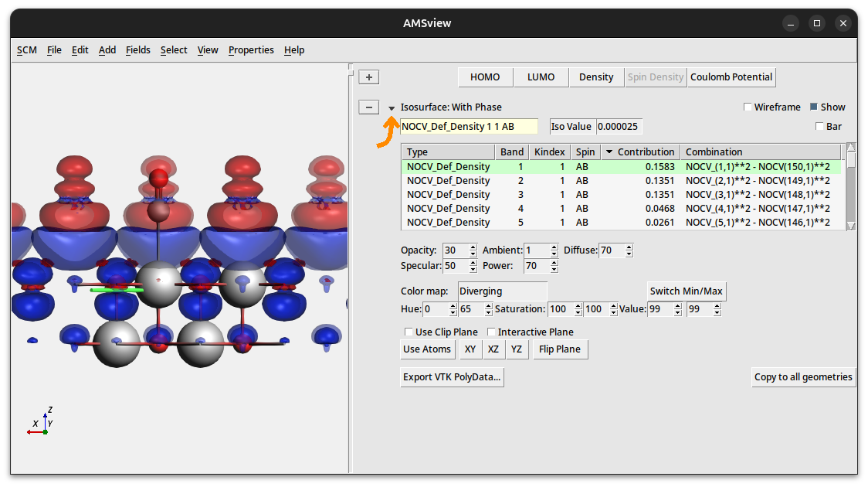Tick the Use Clip Plane checkbox
868x487 pixels.
[x=409, y=332]
